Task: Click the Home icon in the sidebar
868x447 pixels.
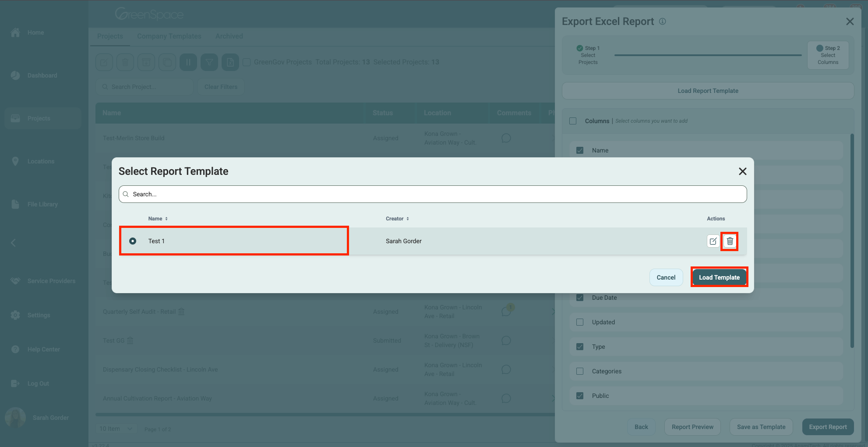Action: pos(15,32)
